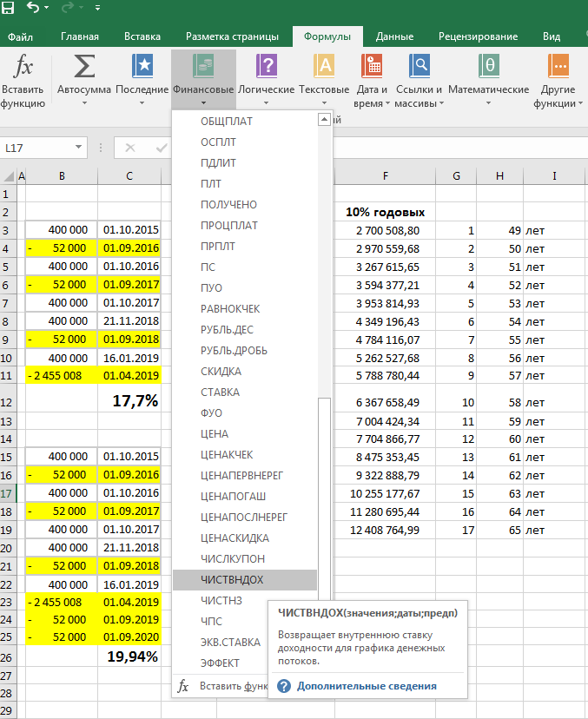Viewport: 588px width, 719px height.
Task: Click the yellow cell 01.04.2019 in row 11
Action: pyautogui.click(x=129, y=375)
